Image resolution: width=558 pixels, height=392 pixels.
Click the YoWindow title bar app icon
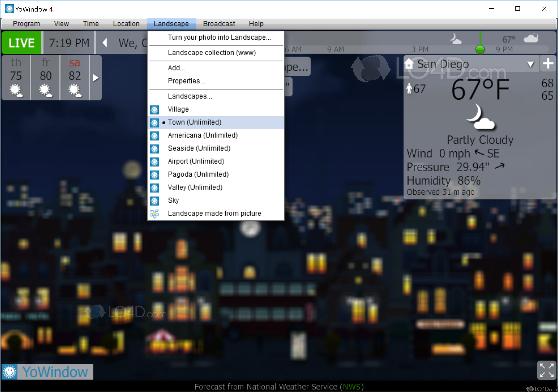(x=9, y=9)
